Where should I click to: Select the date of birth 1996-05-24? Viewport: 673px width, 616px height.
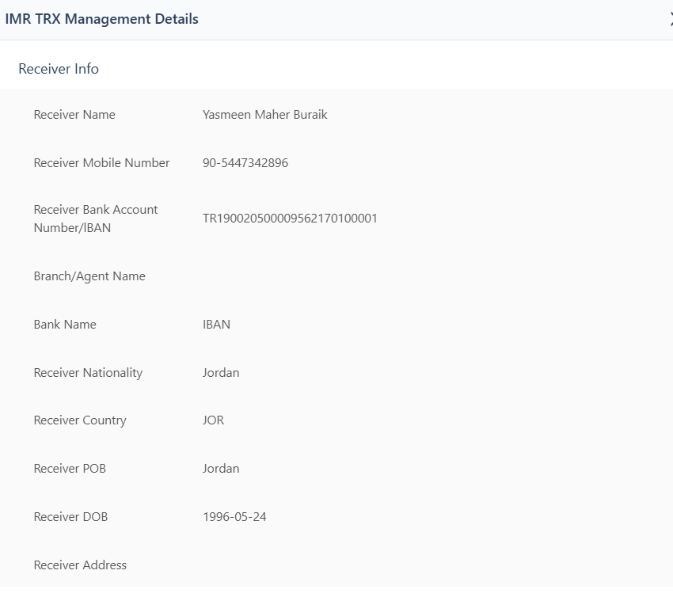tap(234, 517)
